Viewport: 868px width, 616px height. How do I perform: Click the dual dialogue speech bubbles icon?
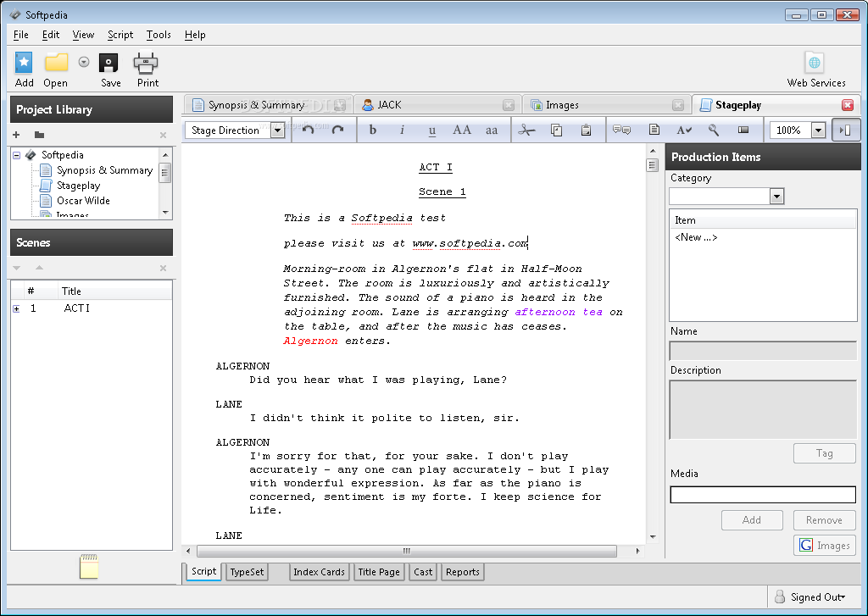click(x=621, y=130)
